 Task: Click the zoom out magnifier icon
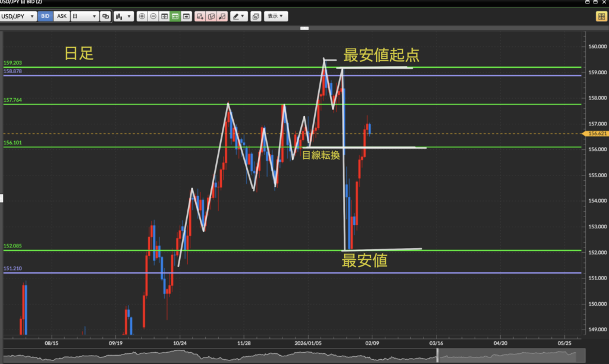coord(153,17)
